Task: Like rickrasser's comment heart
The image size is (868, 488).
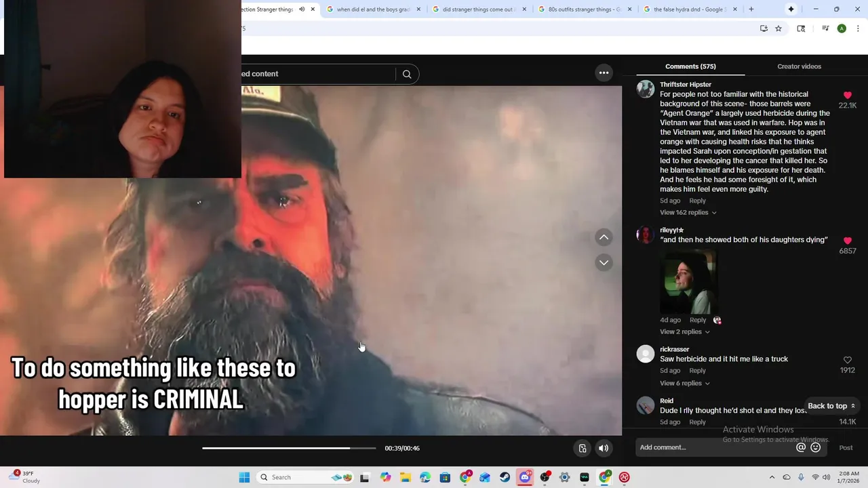Action: coord(848,360)
